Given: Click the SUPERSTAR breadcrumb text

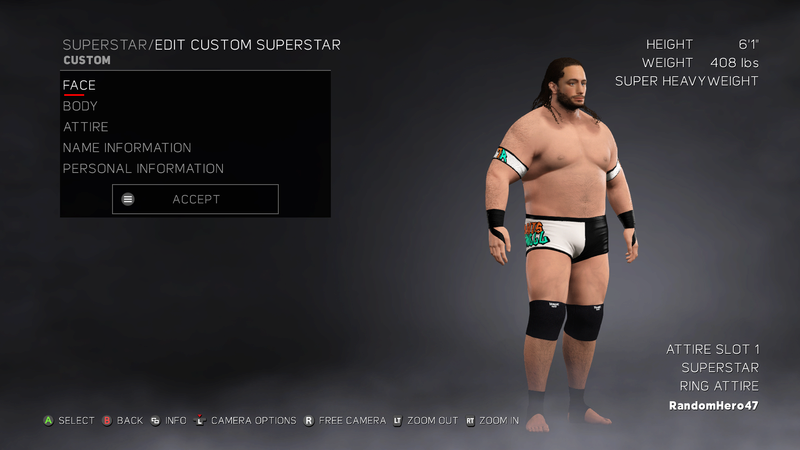Looking at the screenshot, I should [x=105, y=45].
